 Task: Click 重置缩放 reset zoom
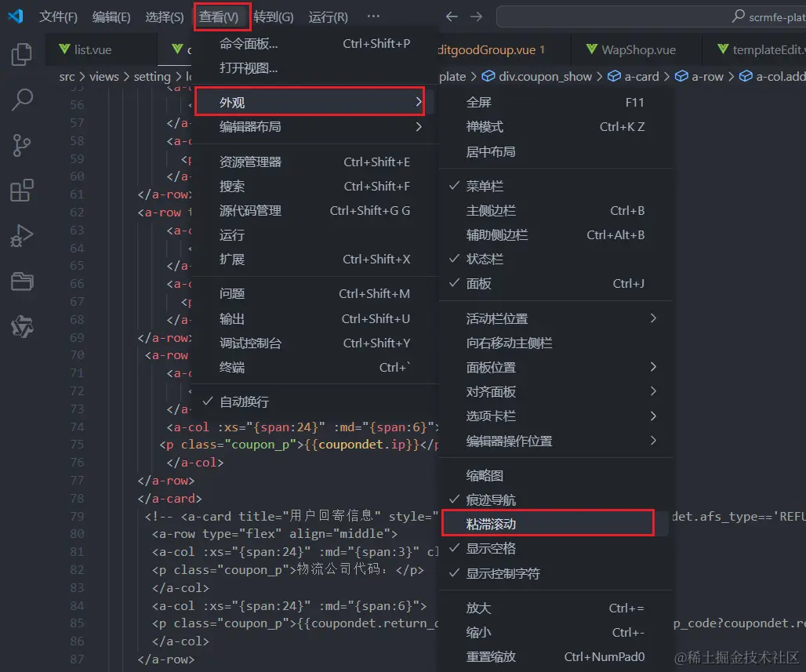click(555, 656)
